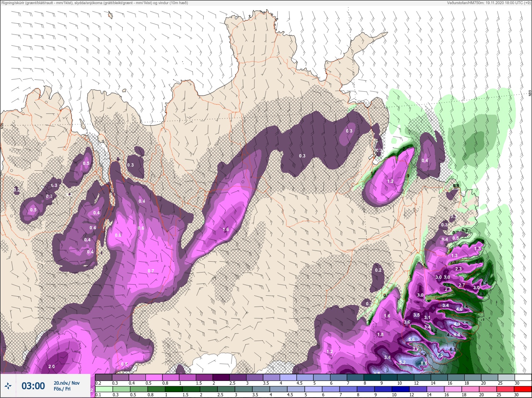The image size is (532, 398).
Task: Click the 2.0 precipitation value on the map
Action: 52,366
